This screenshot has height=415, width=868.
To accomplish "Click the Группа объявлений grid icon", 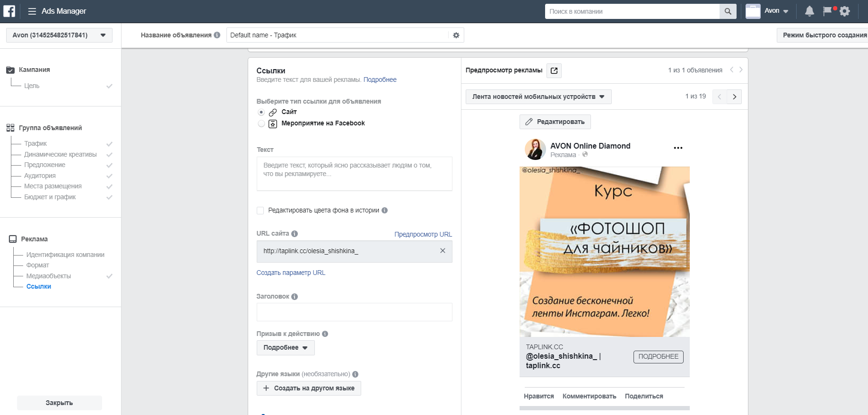I will coord(10,128).
